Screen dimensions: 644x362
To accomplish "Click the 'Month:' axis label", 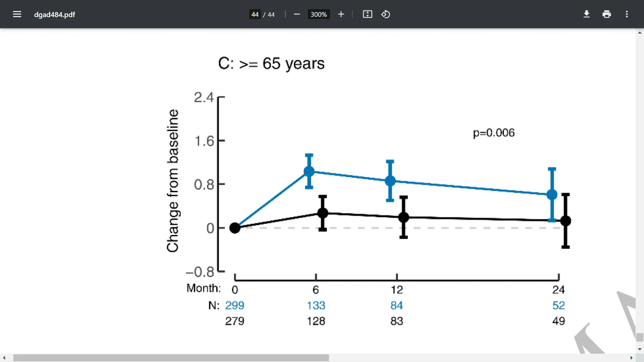I will [x=204, y=288].
